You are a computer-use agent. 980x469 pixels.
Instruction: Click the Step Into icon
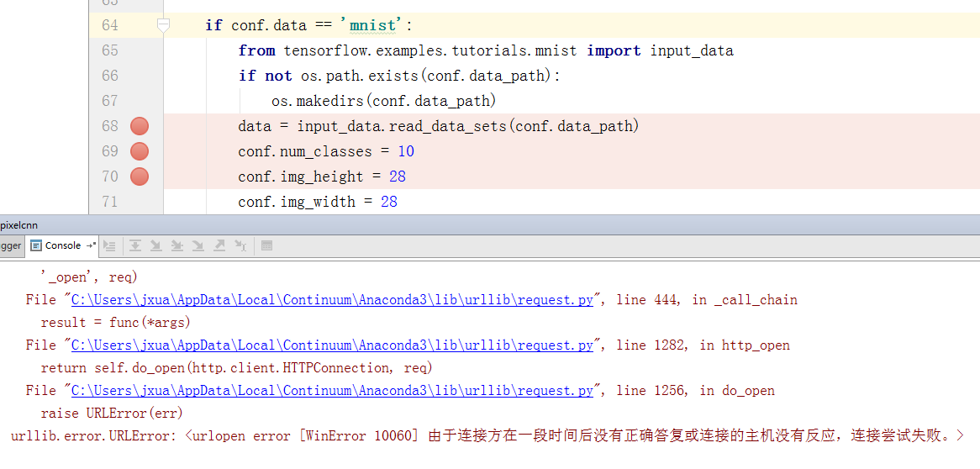[x=156, y=245]
